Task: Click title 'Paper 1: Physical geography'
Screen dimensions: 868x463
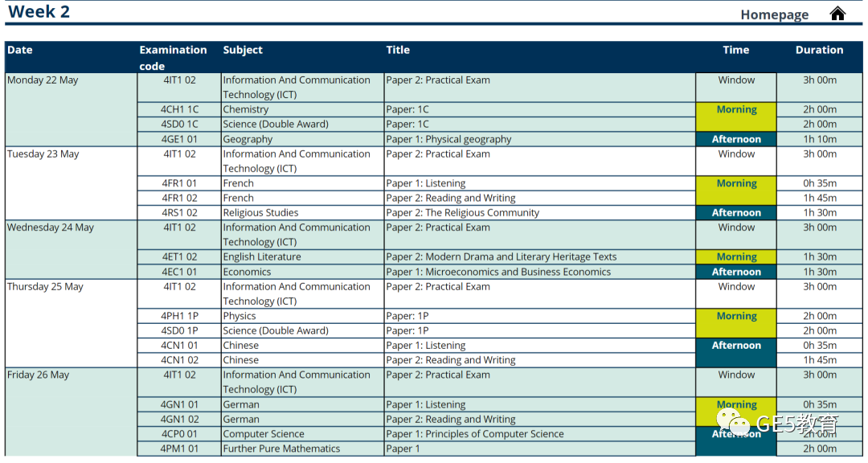Action: coord(449,139)
